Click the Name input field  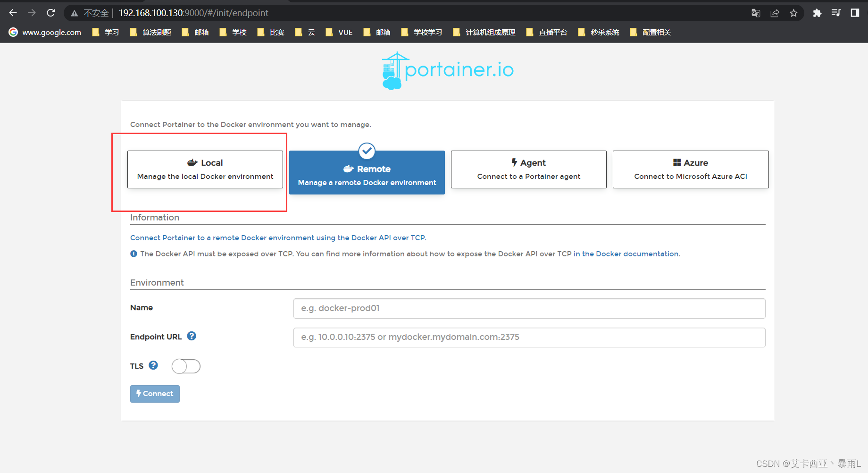coord(529,308)
